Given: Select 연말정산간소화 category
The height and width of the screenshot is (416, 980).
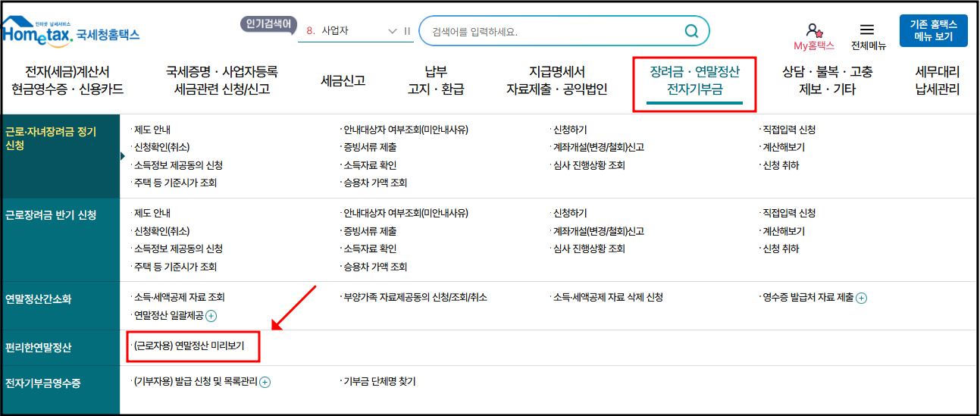Looking at the screenshot, I should point(60,305).
